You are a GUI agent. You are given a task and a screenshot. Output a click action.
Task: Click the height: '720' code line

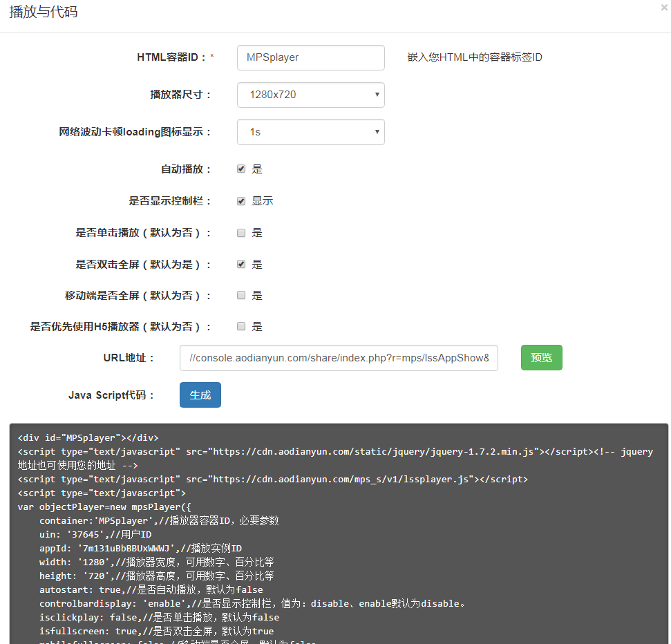tap(157, 576)
